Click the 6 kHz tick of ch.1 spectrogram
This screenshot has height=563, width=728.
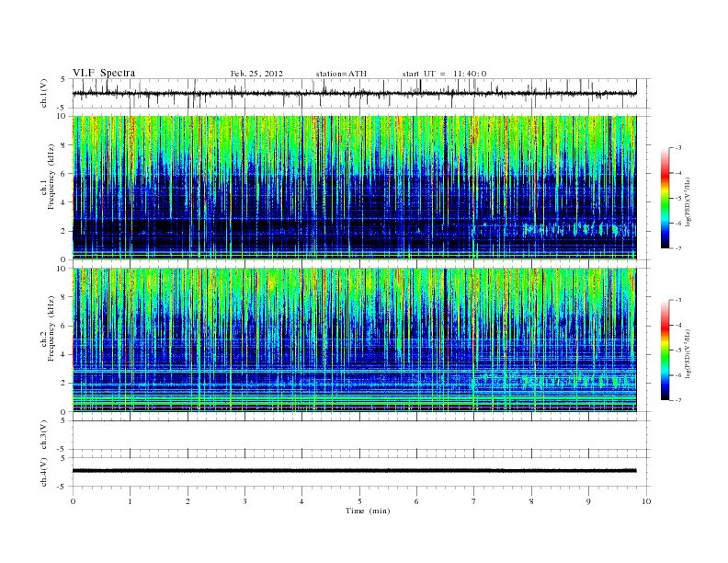(63, 174)
